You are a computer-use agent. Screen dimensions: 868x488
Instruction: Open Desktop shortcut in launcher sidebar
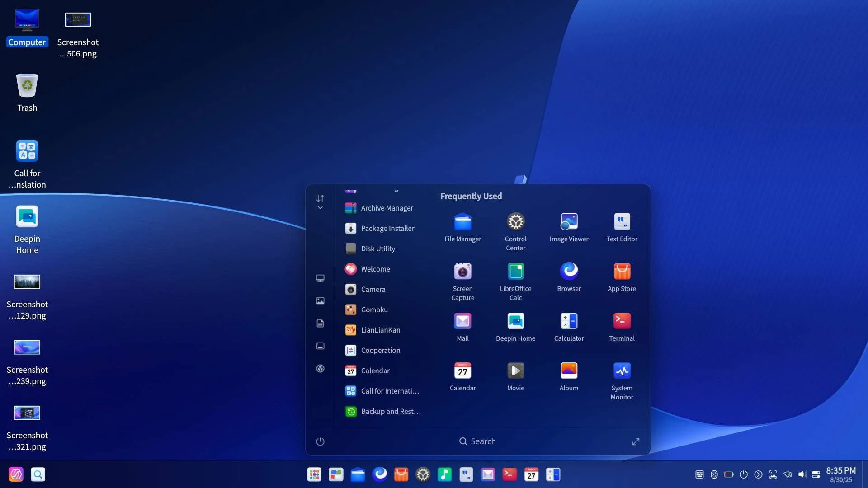[x=320, y=346]
